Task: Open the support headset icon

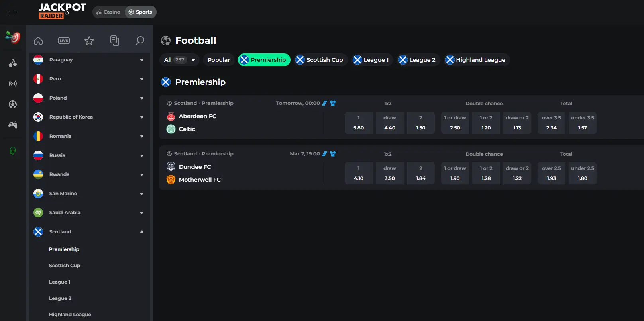Action: 13,151
